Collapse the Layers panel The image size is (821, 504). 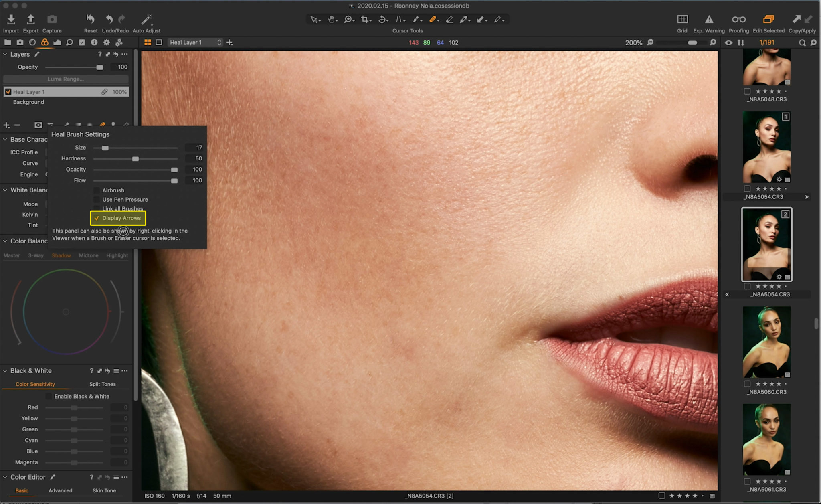[x=5, y=54]
